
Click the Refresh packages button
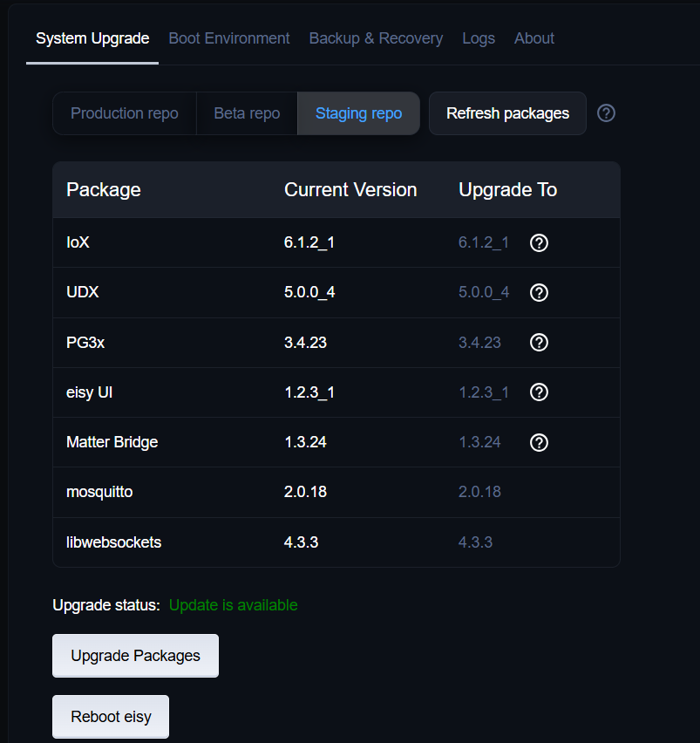[507, 113]
